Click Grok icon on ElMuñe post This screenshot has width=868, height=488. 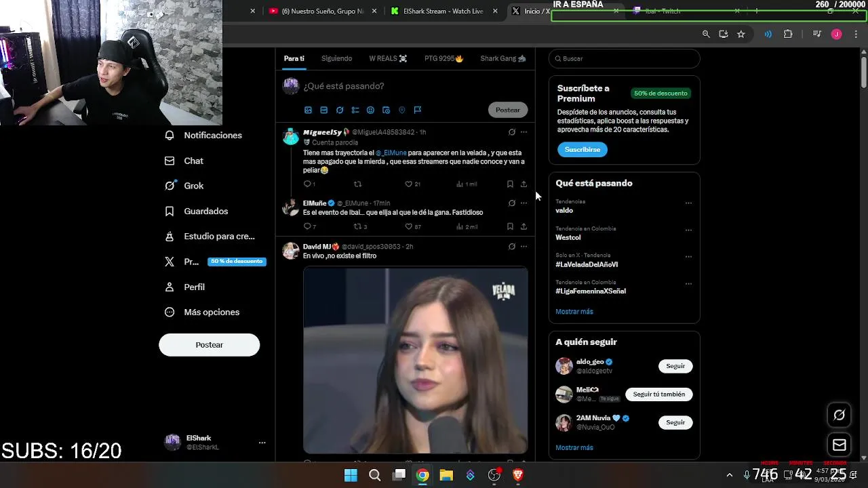[512, 203]
